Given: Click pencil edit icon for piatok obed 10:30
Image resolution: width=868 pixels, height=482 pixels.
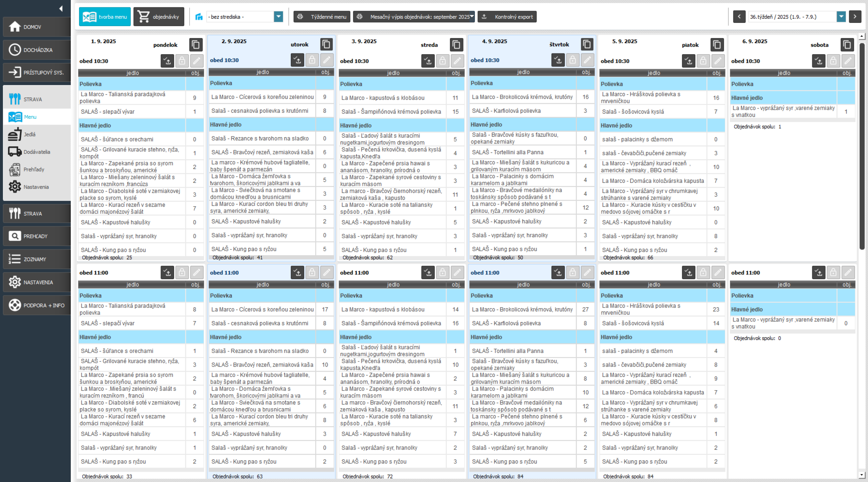Looking at the screenshot, I should click(x=717, y=61).
